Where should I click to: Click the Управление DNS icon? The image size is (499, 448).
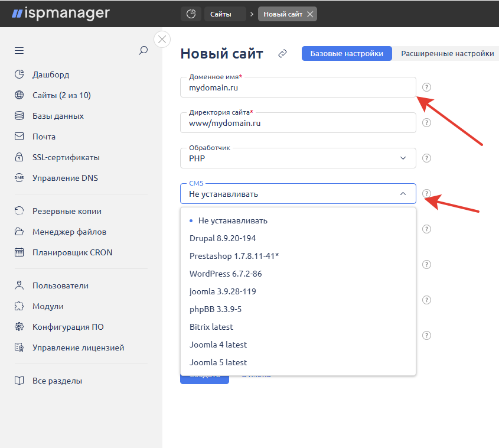[x=19, y=178]
